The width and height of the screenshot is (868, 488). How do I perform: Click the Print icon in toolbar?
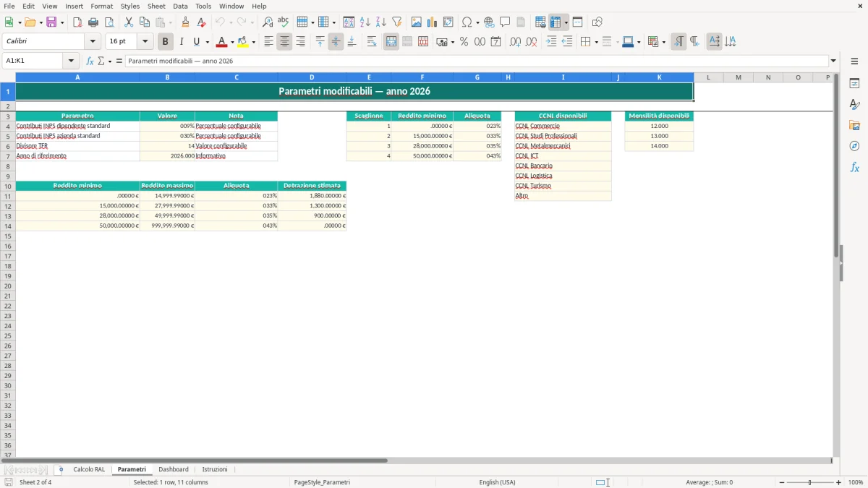point(93,22)
